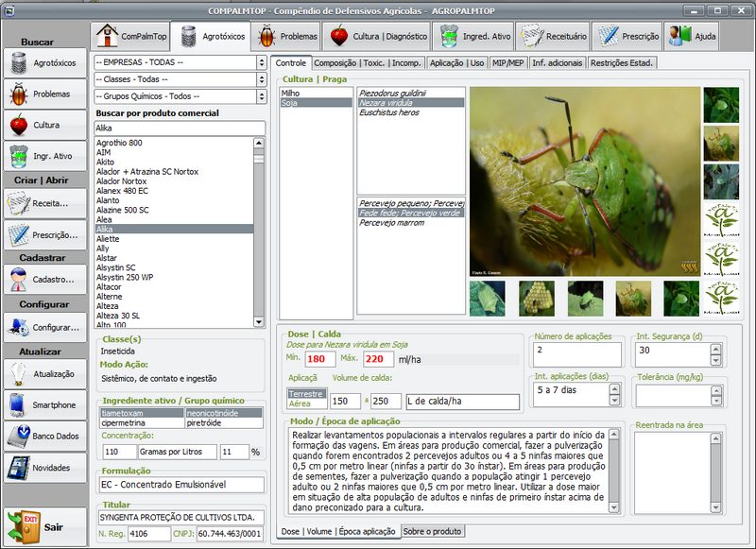
Task: Click the Novidades newspaper icon
Action: (18, 468)
